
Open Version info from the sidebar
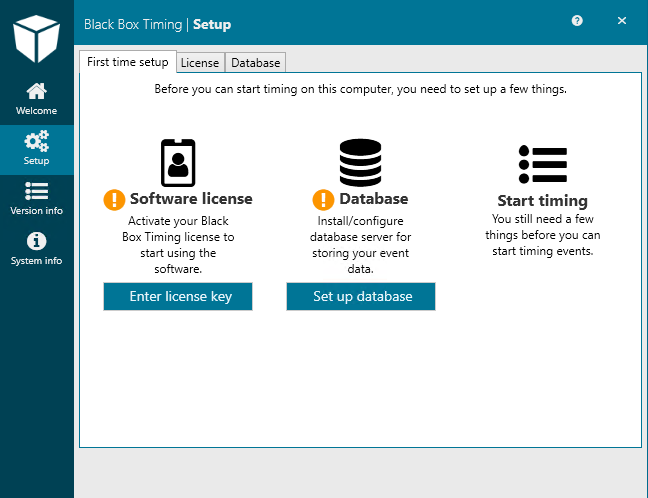coord(36,199)
